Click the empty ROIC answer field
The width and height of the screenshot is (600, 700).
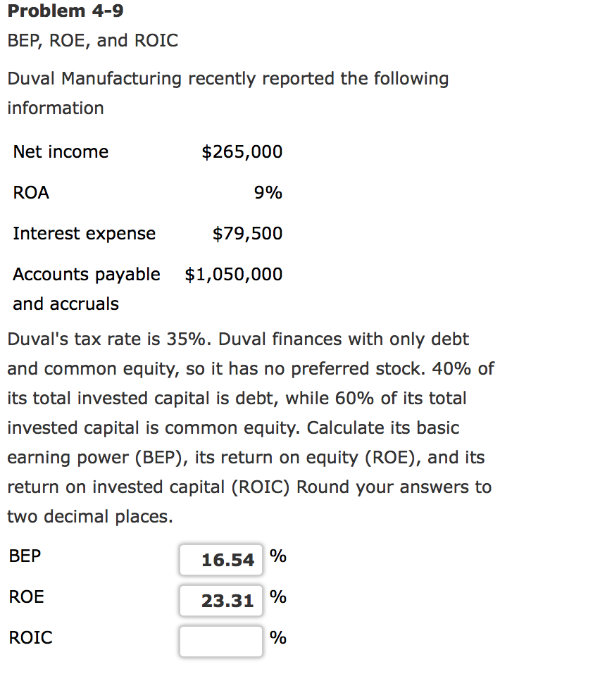tap(220, 641)
